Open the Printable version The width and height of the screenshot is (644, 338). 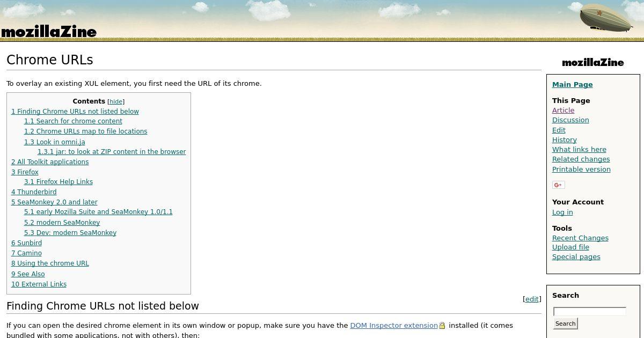[x=581, y=170]
